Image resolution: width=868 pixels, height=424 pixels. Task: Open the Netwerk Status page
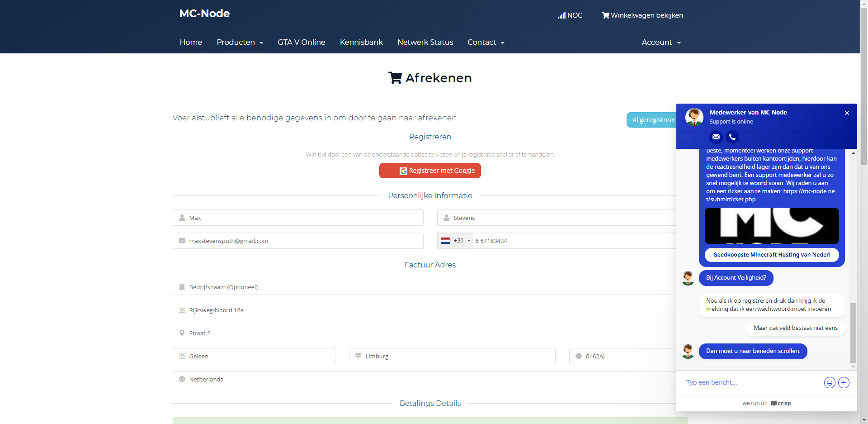pyautogui.click(x=425, y=42)
